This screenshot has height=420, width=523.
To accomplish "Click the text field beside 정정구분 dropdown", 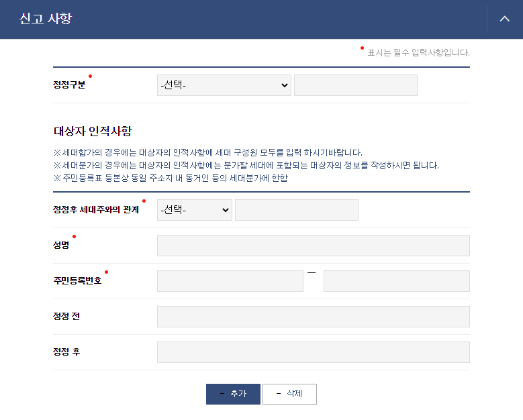I will point(356,85).
